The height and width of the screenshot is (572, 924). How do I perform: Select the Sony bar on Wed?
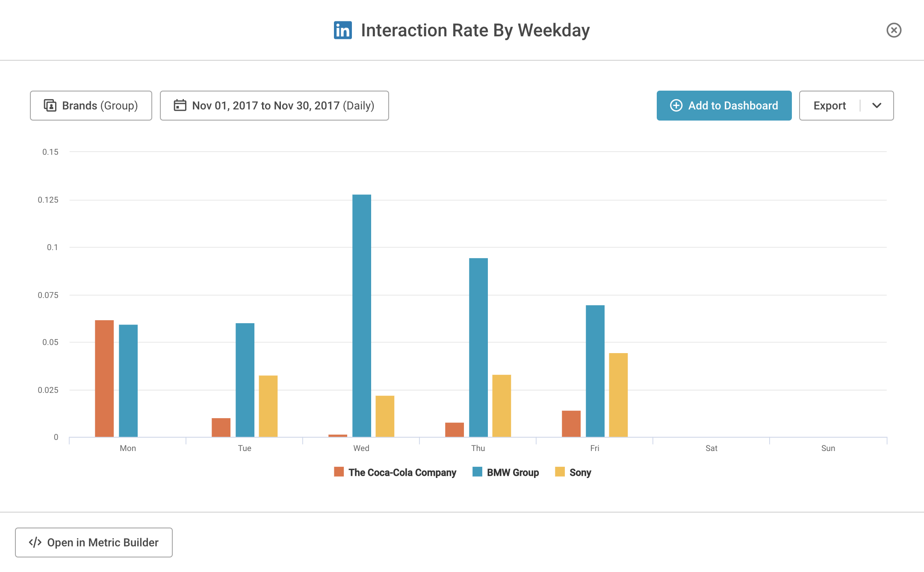(385, 416)
